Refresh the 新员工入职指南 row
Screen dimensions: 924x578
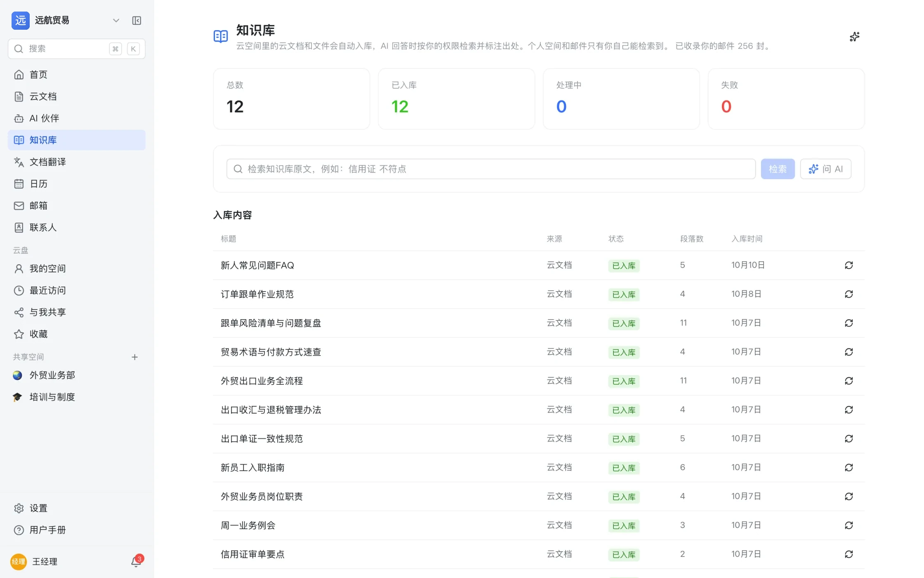849,468
